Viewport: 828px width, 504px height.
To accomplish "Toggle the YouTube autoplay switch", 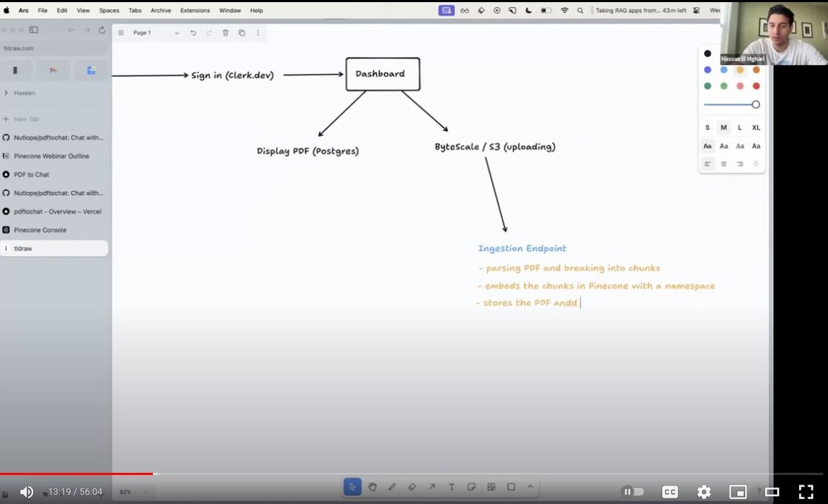I will [x=633, y=492].
